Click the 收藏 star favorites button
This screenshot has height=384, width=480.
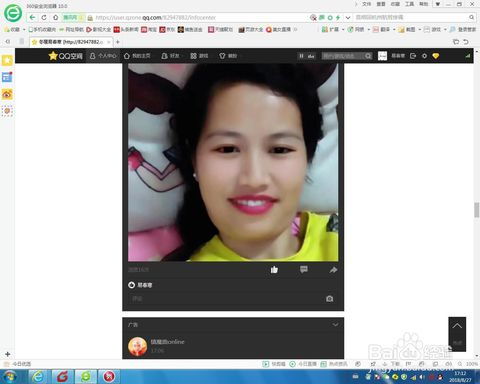12,29
